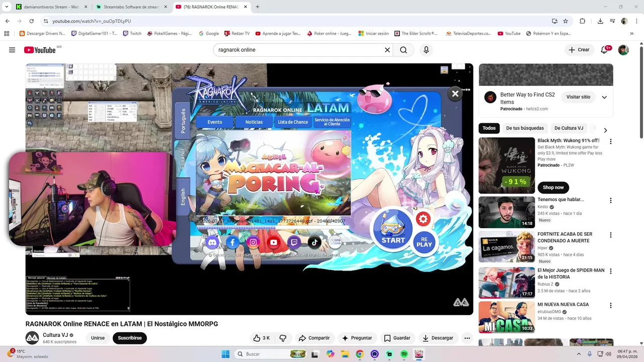Open options for Tenemos que hablar video
Viewport: 644px width, 362px height.
[x=611, y=200]
